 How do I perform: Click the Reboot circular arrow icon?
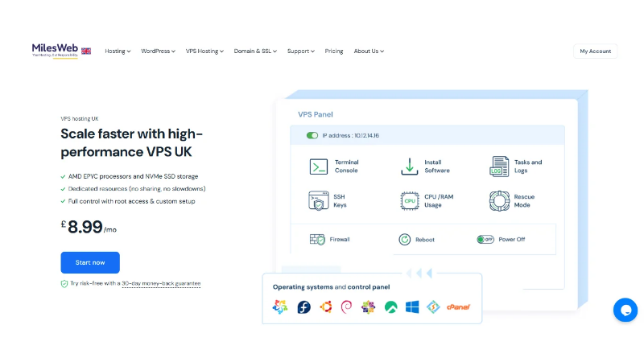tap(405, 240)
